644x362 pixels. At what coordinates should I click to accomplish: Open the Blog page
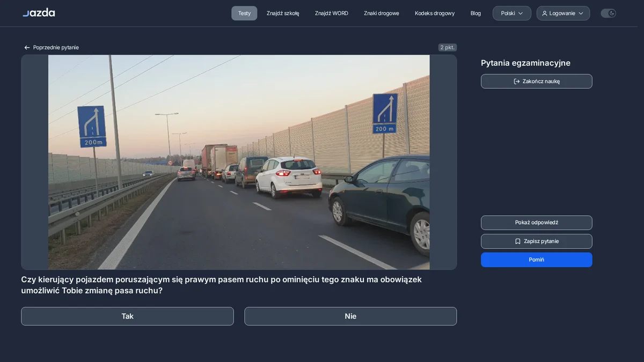click(475, 13)
